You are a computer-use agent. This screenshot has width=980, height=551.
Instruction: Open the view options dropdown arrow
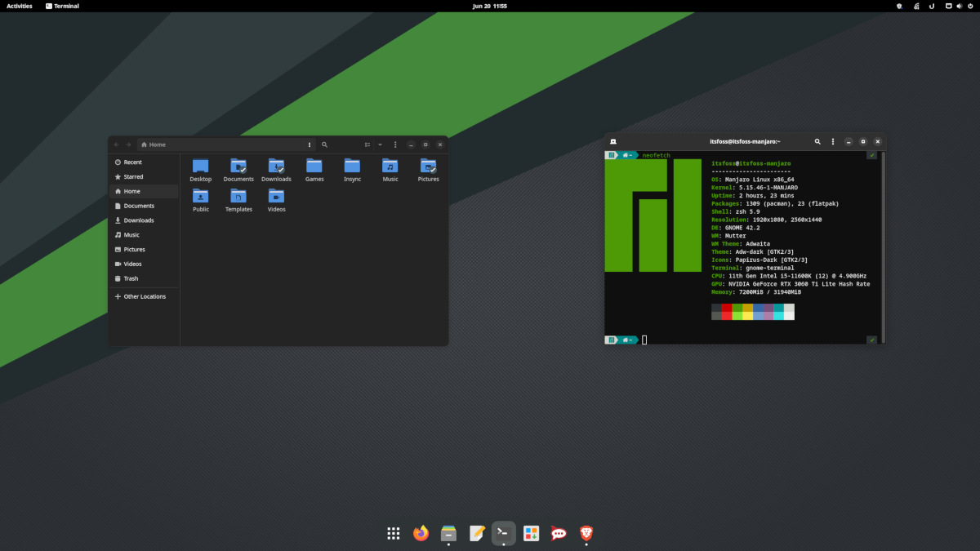pyautogui.click(x=380, y=144)
